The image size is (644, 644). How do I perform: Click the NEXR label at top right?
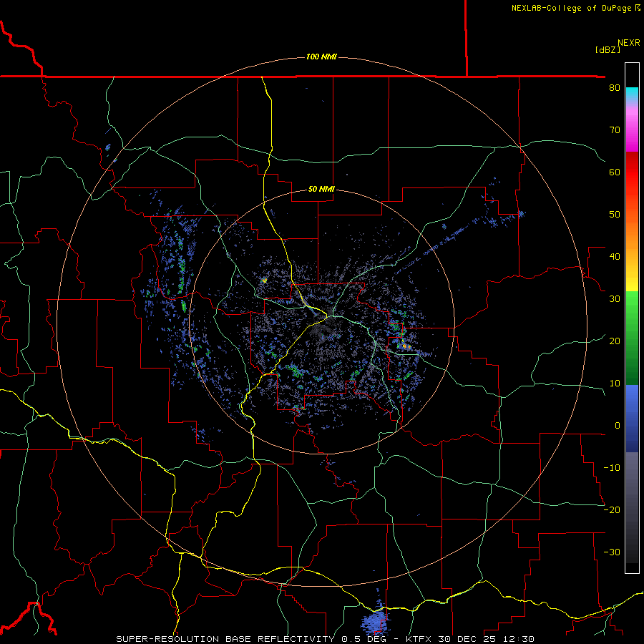click(x=629, y=43)
